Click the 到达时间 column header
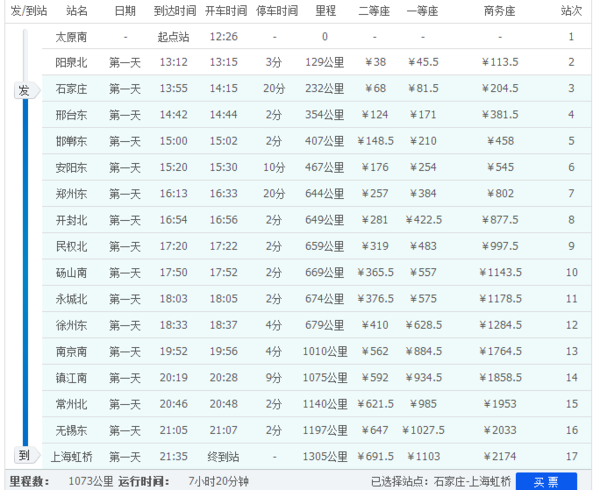The height and width of the screenshot is (490, 600). [x=175, y=11]
